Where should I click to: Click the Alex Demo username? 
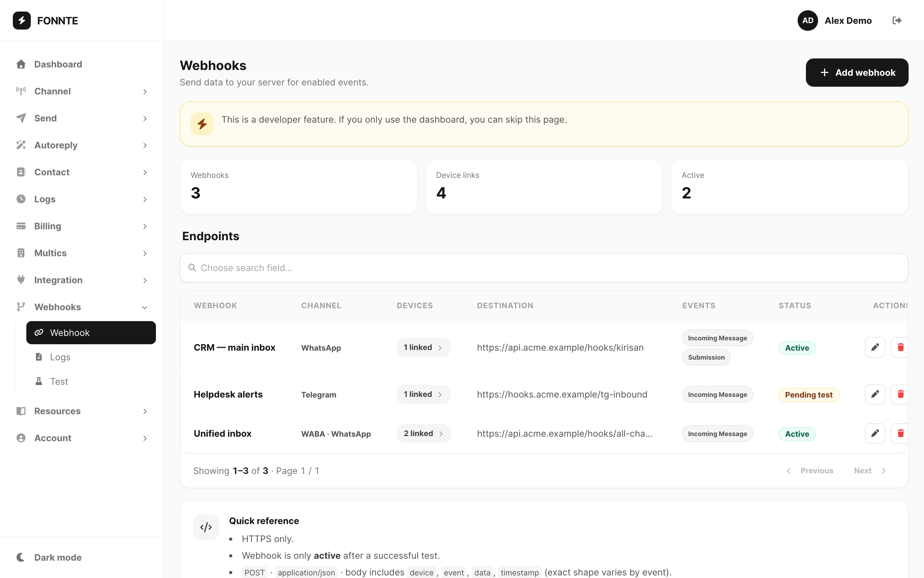point(848,21)
